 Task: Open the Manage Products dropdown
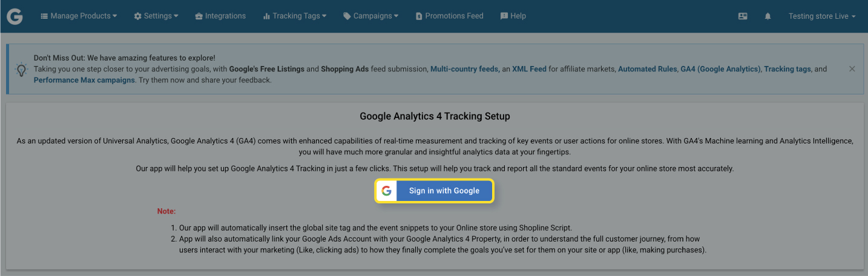pyautogui.click(x=79, y=16)
